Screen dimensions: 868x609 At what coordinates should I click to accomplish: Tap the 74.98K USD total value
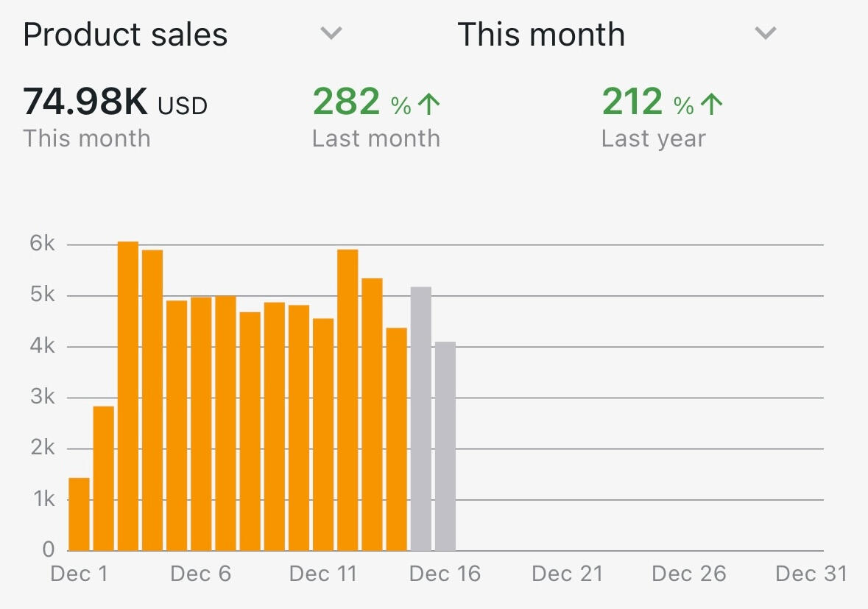(x=115, y=102)
